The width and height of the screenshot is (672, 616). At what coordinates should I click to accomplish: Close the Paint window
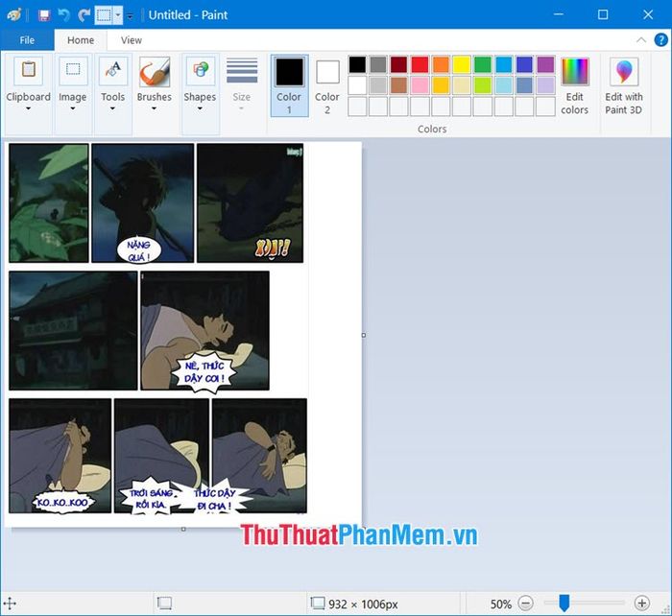(648, 14)
